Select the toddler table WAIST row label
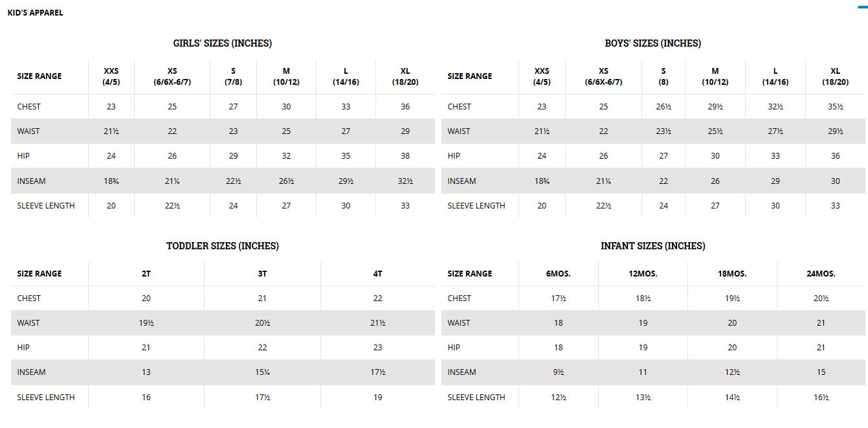This screenshot has width=868, height=428. (28, 323)
